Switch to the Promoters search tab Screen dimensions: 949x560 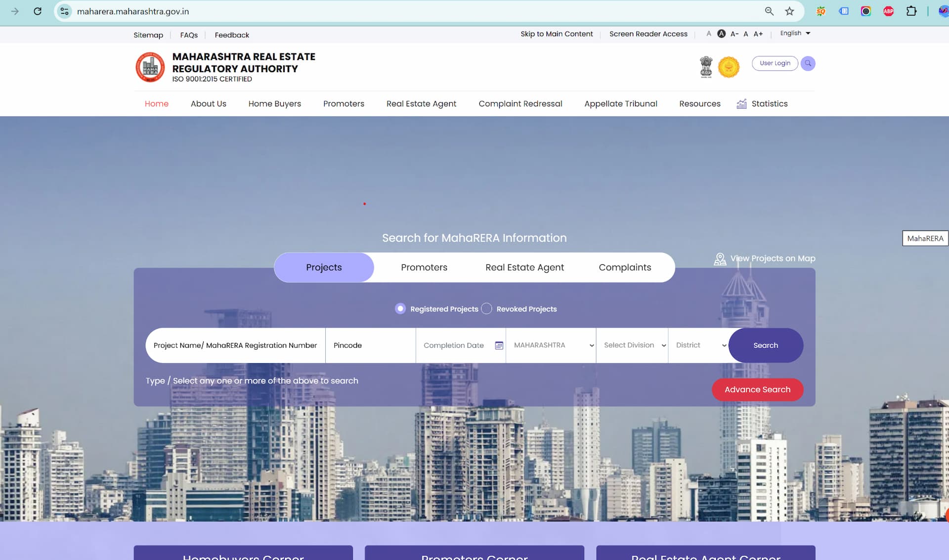(424, 267)
